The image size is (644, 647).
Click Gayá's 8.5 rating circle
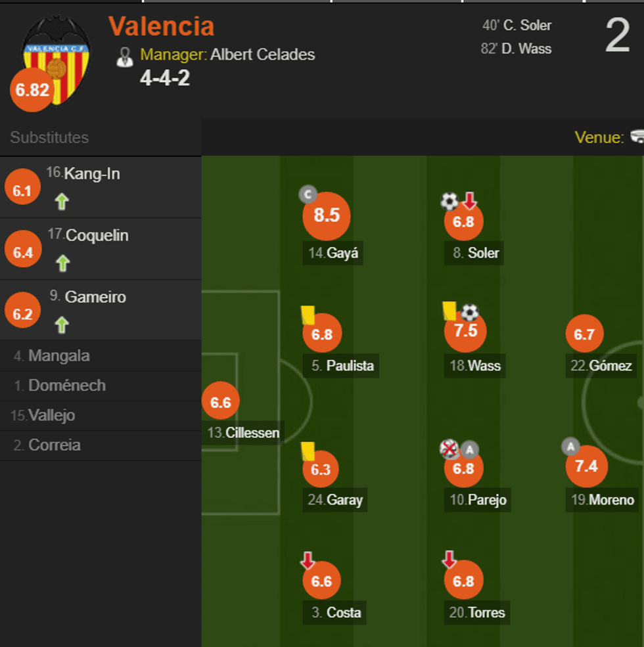[x=327, y=216]
